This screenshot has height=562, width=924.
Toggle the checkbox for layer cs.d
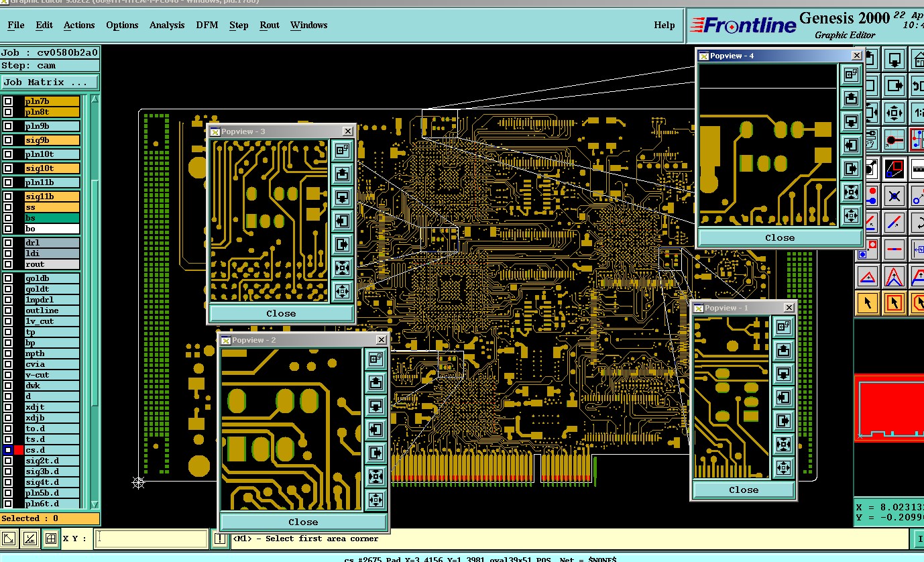(8, 450)
